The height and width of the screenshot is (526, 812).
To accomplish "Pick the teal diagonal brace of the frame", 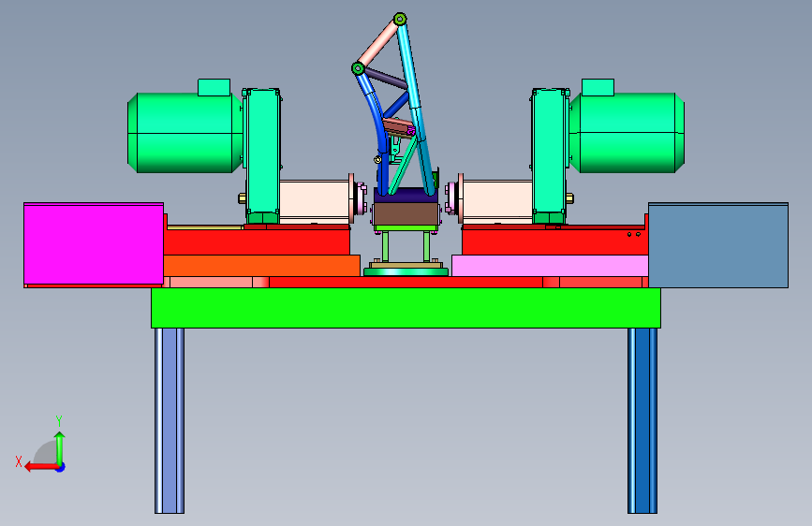I will click(x=403, y=166).
